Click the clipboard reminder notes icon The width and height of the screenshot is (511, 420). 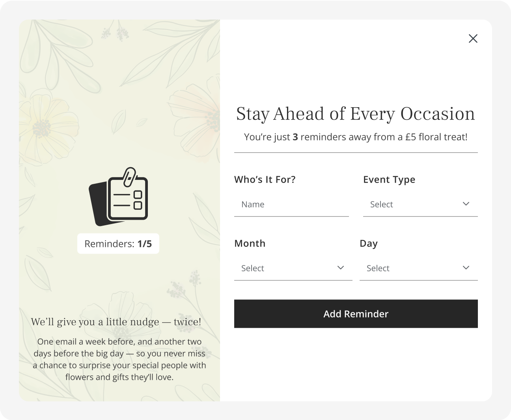tap(118, 197)
